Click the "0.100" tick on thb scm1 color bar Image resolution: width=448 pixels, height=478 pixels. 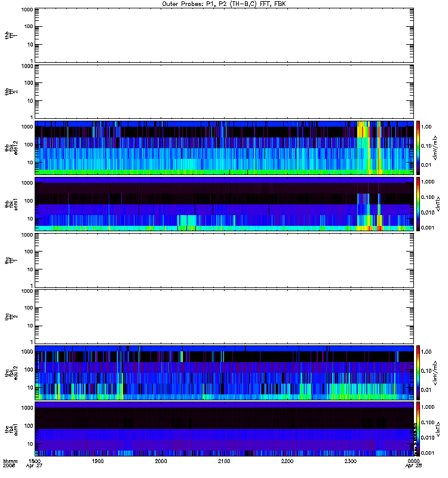coord(428,197)
